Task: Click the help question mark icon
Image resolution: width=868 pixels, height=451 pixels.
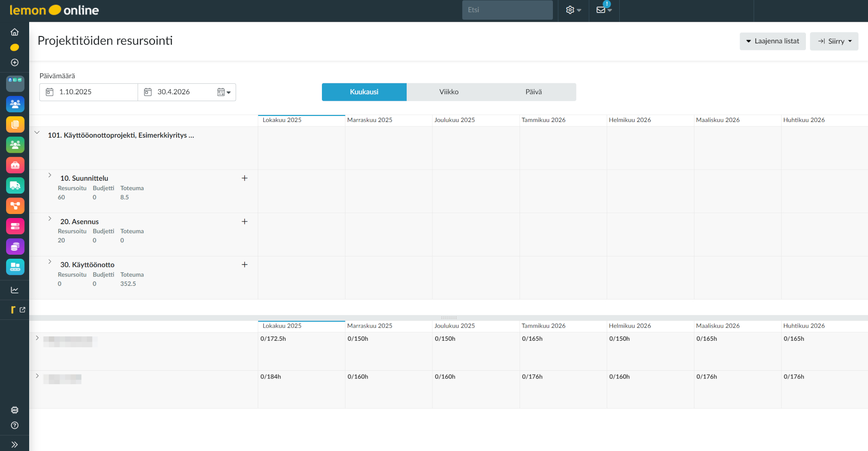Action: (15, 425)
